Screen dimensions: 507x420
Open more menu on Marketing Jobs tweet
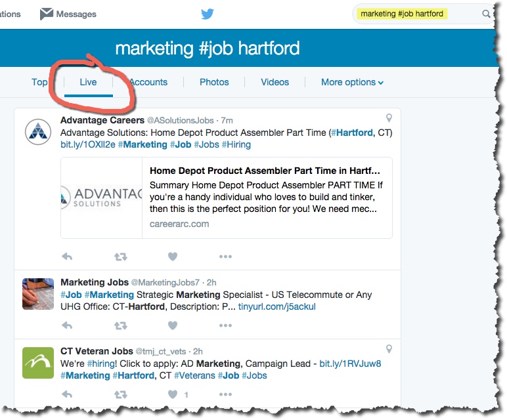[225, 325]
